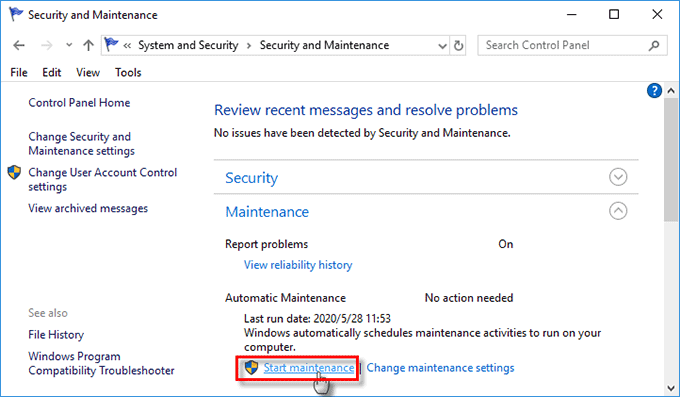Open the recent locations dropdown arrow
This screenshot has height=397, width=680.
tap(69, 45)
